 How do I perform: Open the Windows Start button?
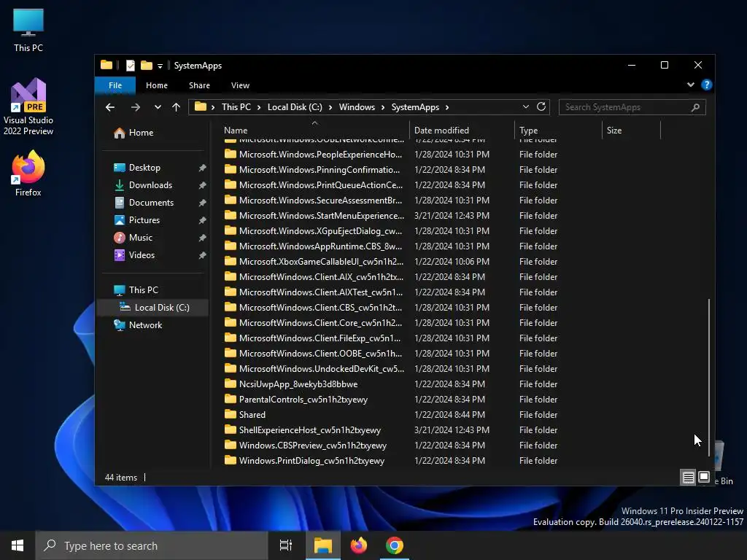(x=18, y=545)
